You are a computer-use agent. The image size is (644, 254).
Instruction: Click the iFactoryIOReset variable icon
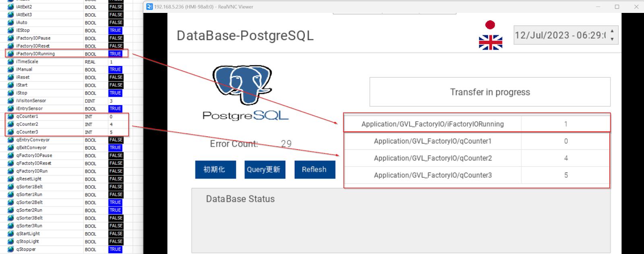click(11, 46)
